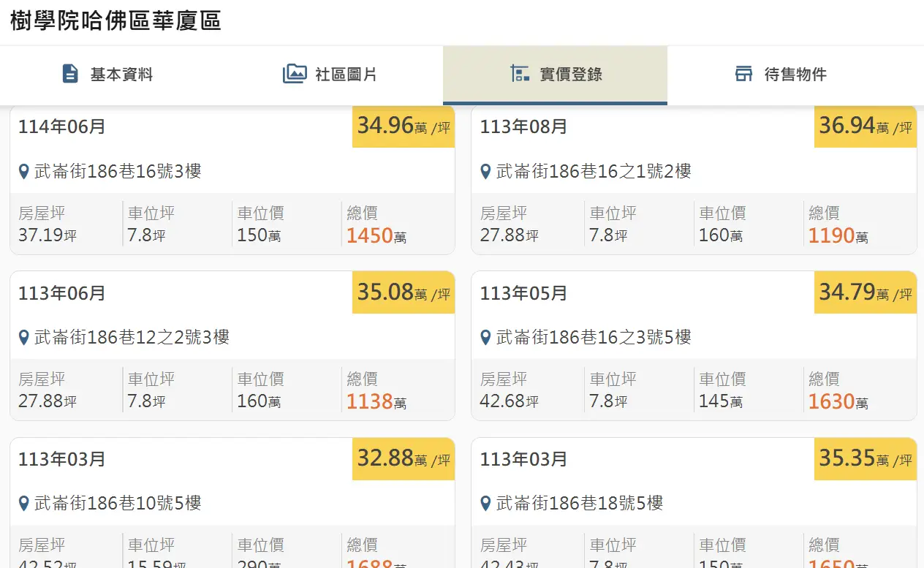
Task: Click the 樹學院哈佛區華廈區 community title
Action: (115, 21)
